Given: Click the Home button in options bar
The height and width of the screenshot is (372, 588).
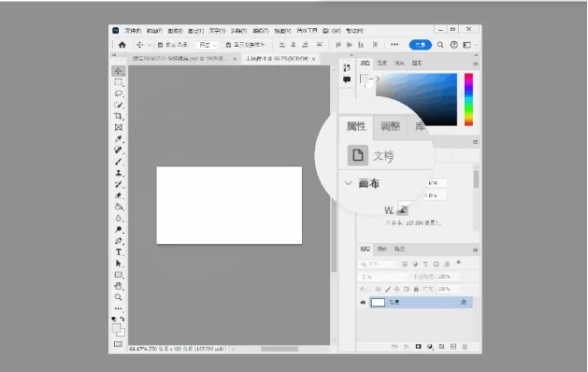Looking at the screenshot, I should pos(122,45).
